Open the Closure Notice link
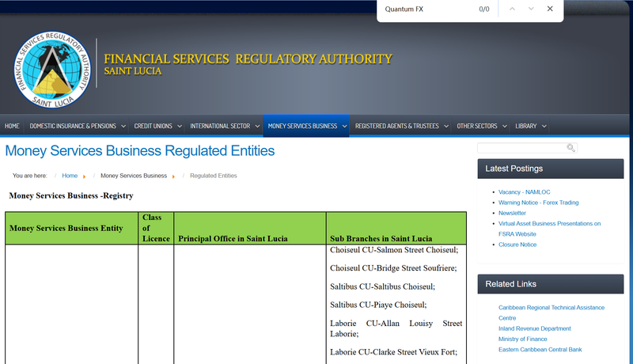Screen dimensions: 633x364 pyautogui.click(x=517, y=245)
